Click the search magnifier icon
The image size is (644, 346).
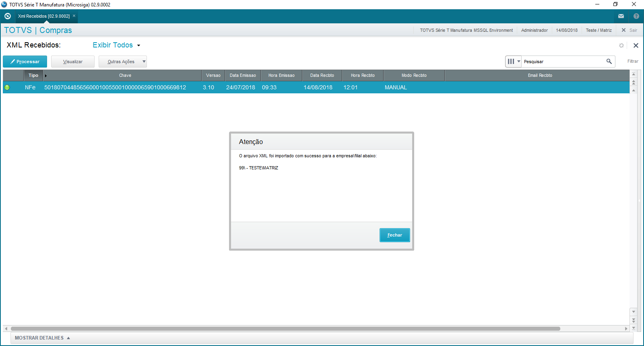pos(609,62)
